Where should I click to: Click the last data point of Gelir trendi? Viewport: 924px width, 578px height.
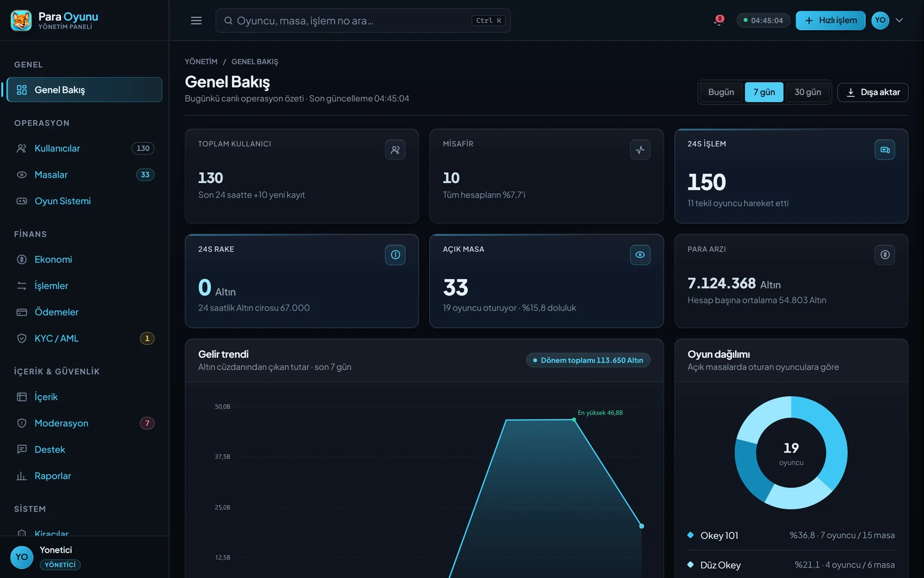(x=641, y=526)
